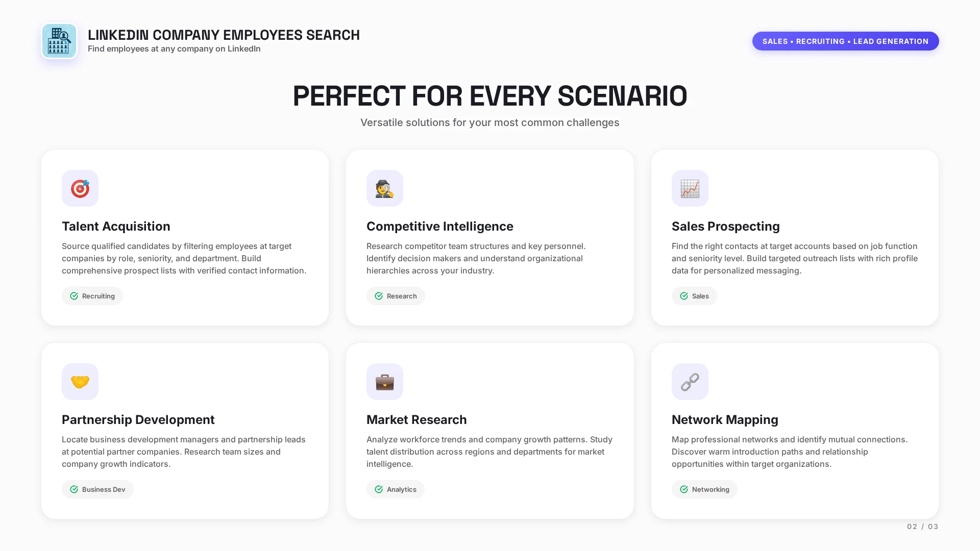Select the Sales tag pill
This screenshot has height=551, width=980.
point(694,296)
